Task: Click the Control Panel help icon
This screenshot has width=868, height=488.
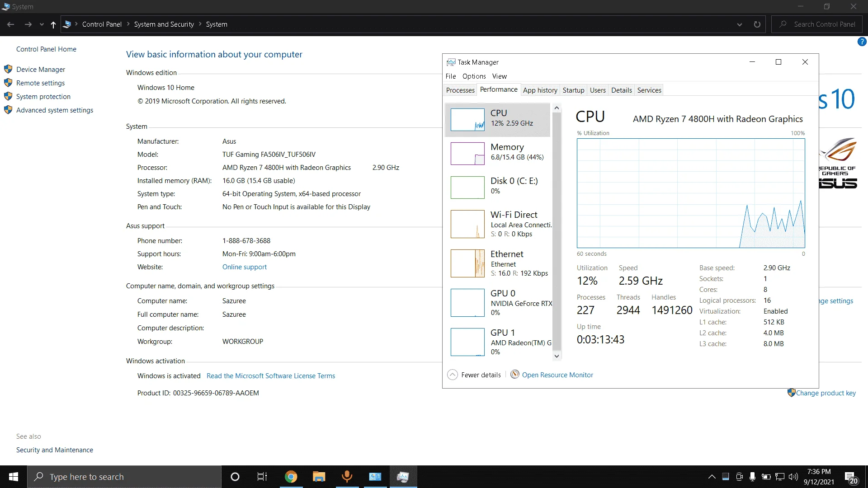Action: 862,42
